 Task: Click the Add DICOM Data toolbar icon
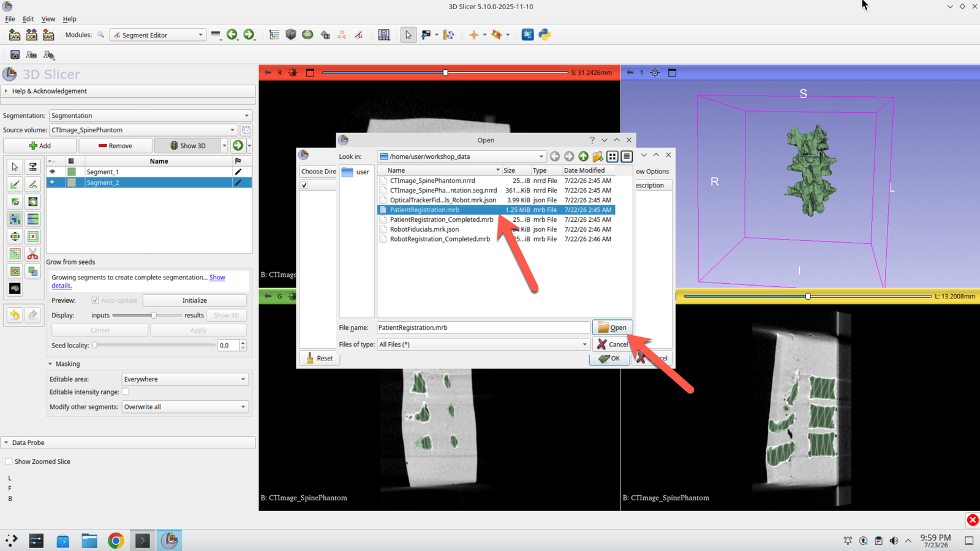31,35
